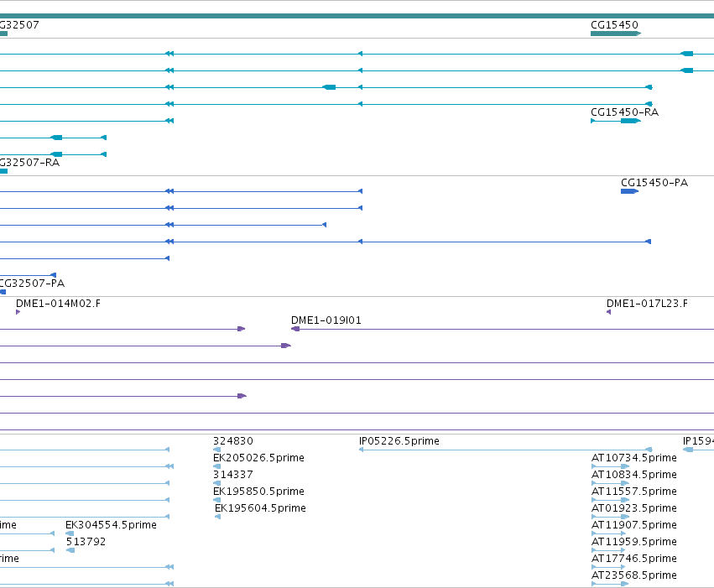Select the CG15450-PA protein label
Image resolution: width=714 pixels, height=588 pixels.
(x=654, y=183)
